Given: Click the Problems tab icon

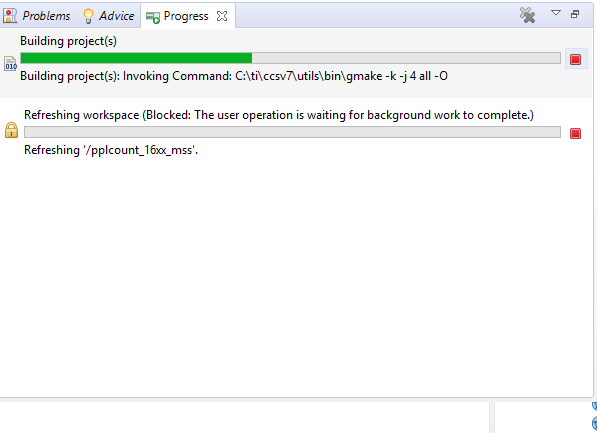Looking at the screenshot, I should tap(10, 16).
